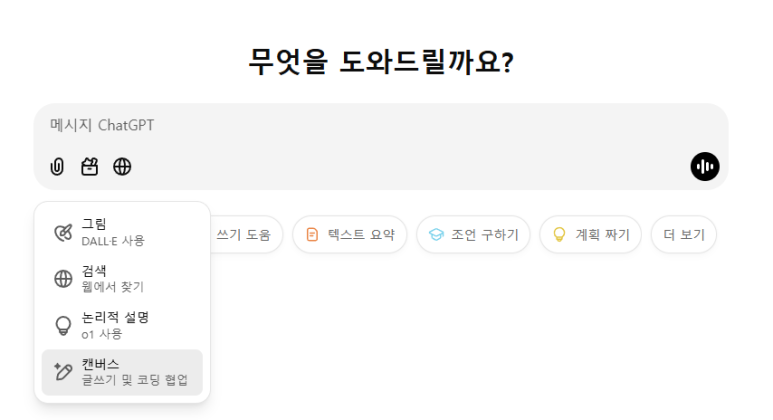Click the 쓰기 도움 suggestion chip
Screen dimensions: 773x420
point(246,235)
